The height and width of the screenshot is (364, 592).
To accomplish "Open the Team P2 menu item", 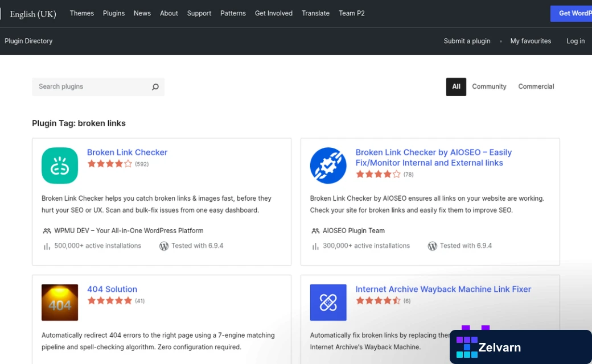I will click(x=352, y=13).
